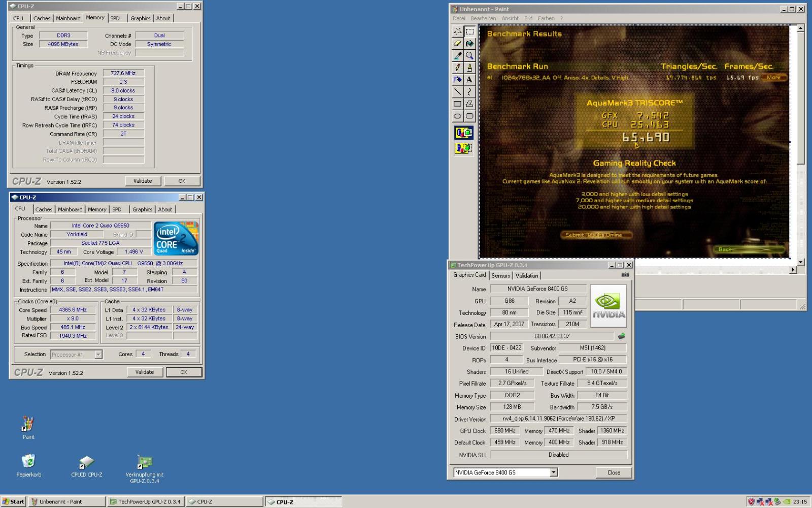
Task: Choose the Eraser tool in Paint
Action: (x=458, y=44)
